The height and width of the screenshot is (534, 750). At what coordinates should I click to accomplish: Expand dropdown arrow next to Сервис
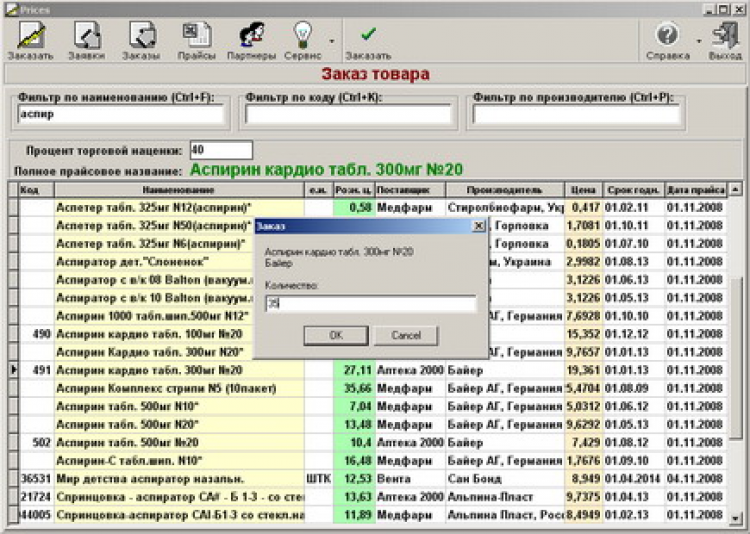coord(331,40)
